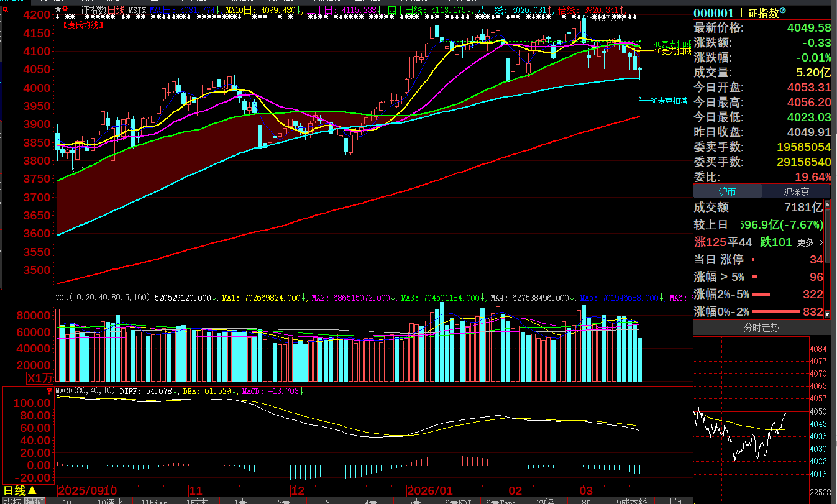Click the info icon beside 上证指数 title
Screen dimensions: 837x504
(x=782, y=11)
